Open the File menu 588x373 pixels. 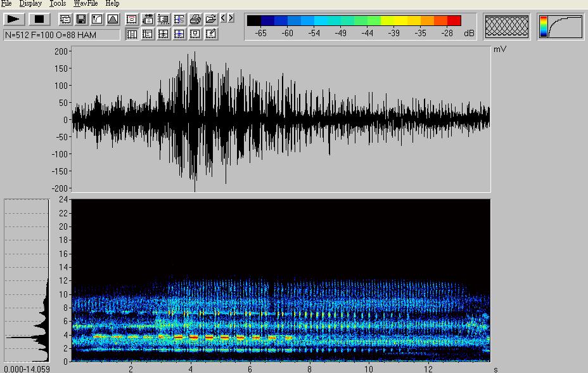(6, 4)
